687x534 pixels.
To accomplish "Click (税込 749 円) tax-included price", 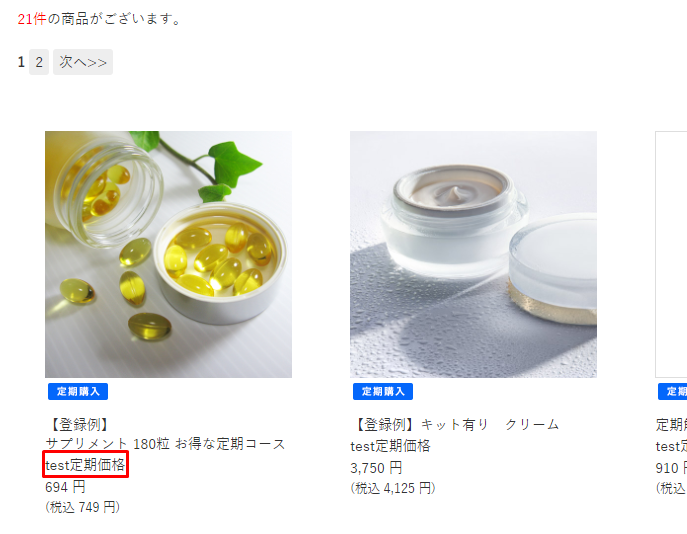I will pyautogui.click(x=82, y=507).
